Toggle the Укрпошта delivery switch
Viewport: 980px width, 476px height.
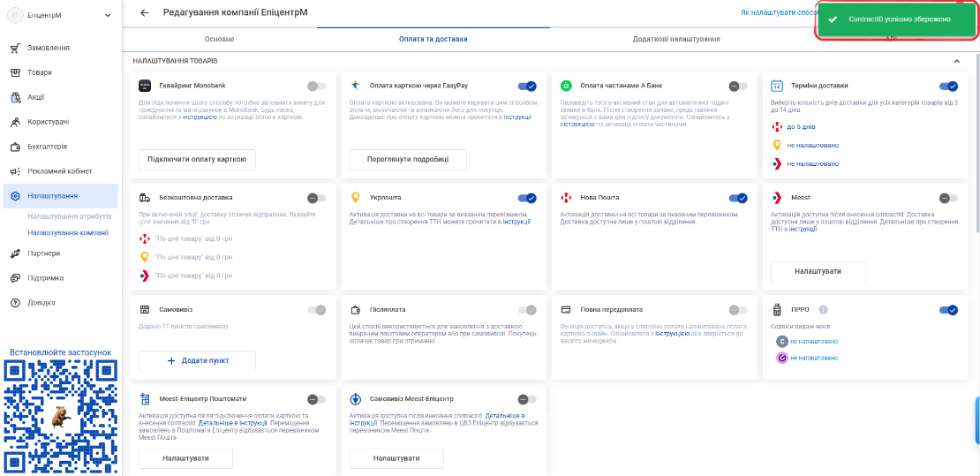tap(527, 198)
